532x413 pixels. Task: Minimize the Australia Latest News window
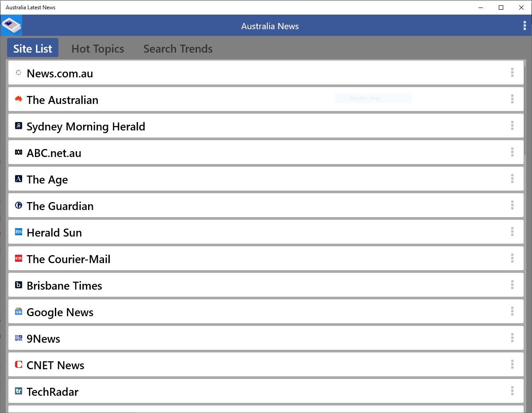tap(481, 8)
